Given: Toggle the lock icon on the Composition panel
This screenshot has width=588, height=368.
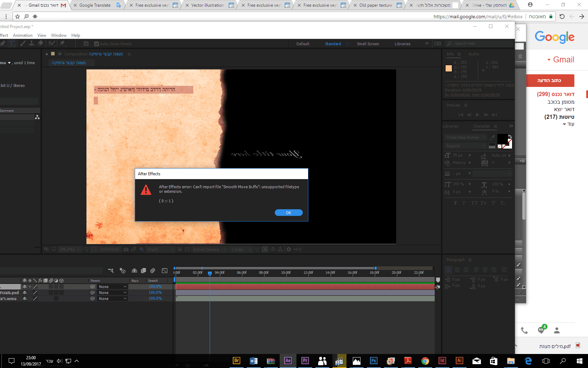Looking at the screenshot, I should [60, 54].
